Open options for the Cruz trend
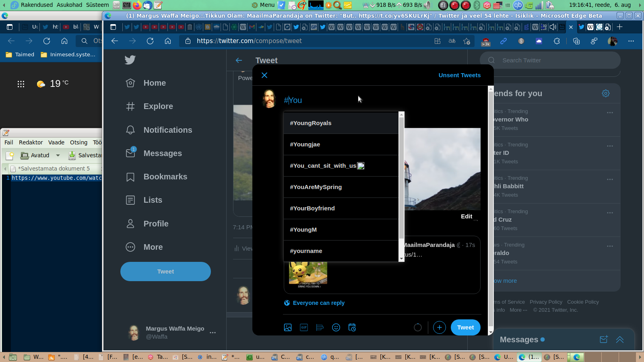The width and height of the screenshot is (644, 362). point(610,213)
